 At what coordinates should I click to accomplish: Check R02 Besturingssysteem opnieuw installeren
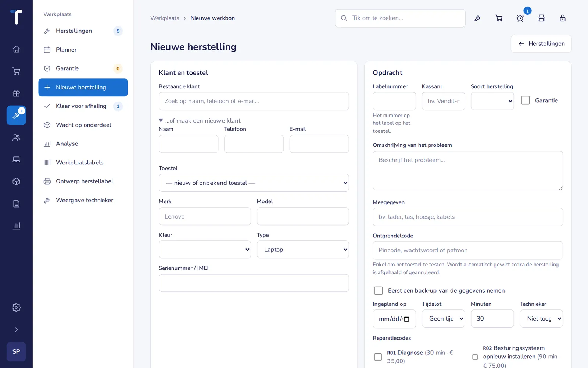475,357
